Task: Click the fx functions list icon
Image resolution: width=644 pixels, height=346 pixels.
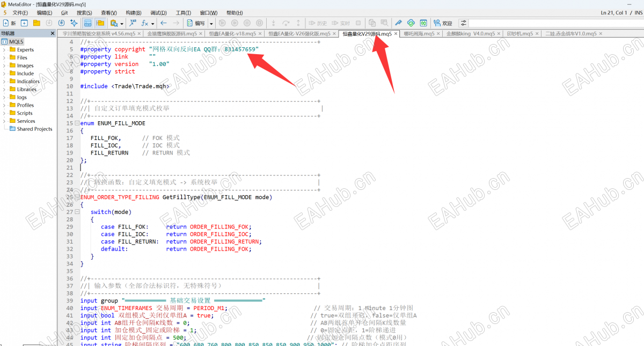Action: pyautogui.click(x=144, y=23)
